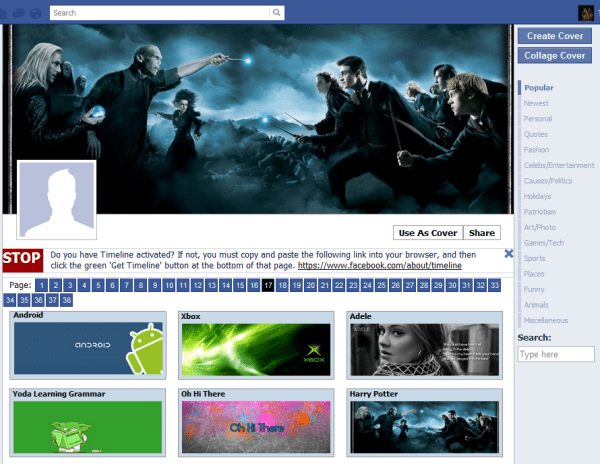Click the user avatar in top right corner
The height and width of the screenshot is (464, 600).
tap(585, 13)
